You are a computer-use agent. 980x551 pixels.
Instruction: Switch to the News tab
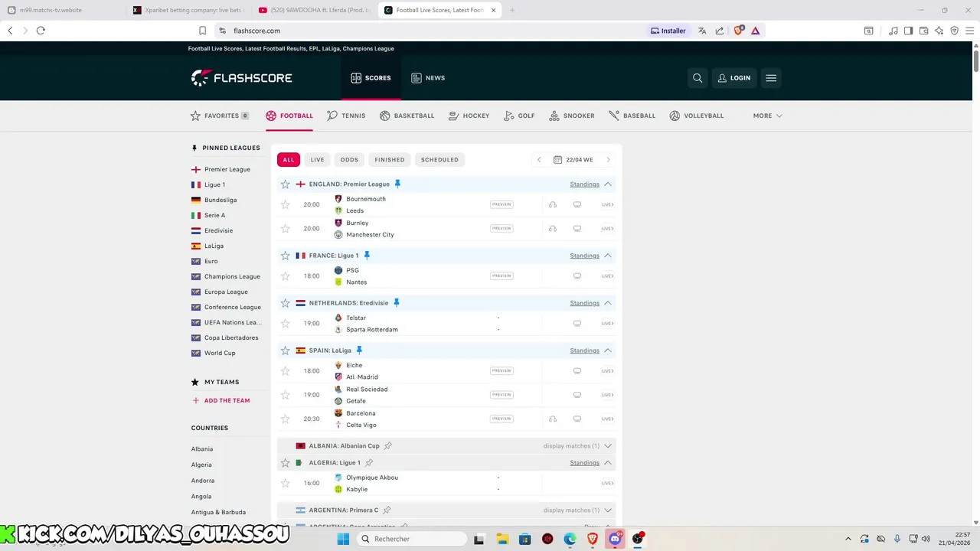tap(428, 78)
